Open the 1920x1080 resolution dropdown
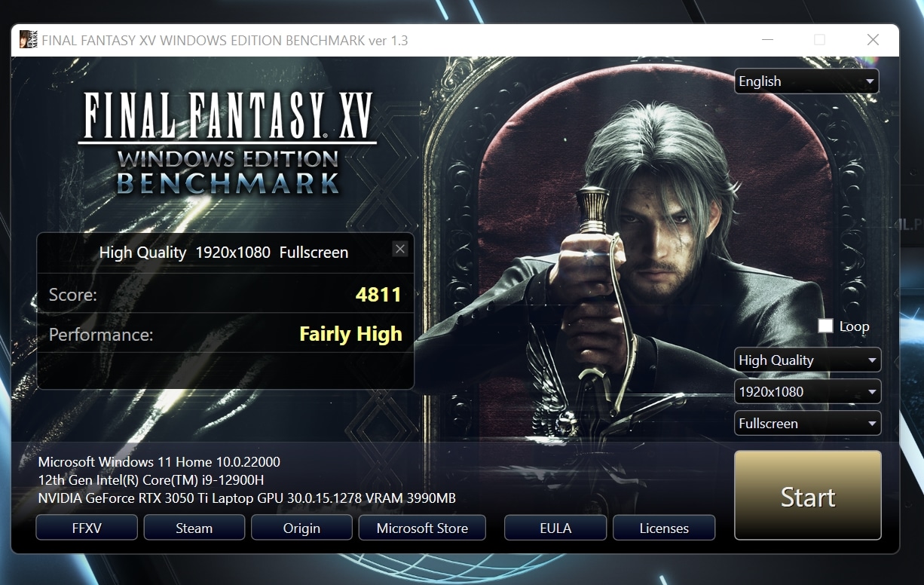The image size is (924, 585). (x=807, y=392)
